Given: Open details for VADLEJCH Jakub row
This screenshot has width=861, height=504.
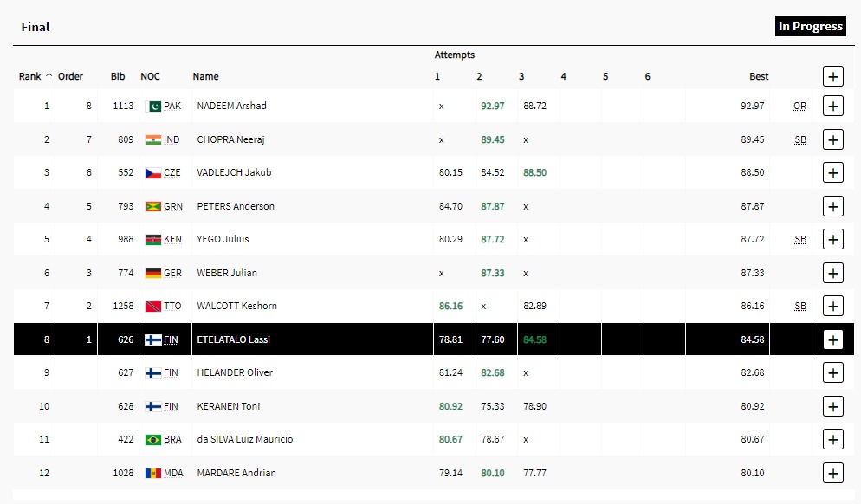Looking at the screenshot, I should (x=832, y=172).
